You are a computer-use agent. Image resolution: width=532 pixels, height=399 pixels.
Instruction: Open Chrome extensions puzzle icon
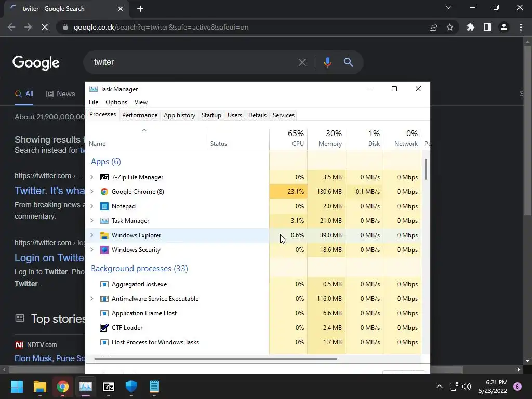tap(470, 27)
